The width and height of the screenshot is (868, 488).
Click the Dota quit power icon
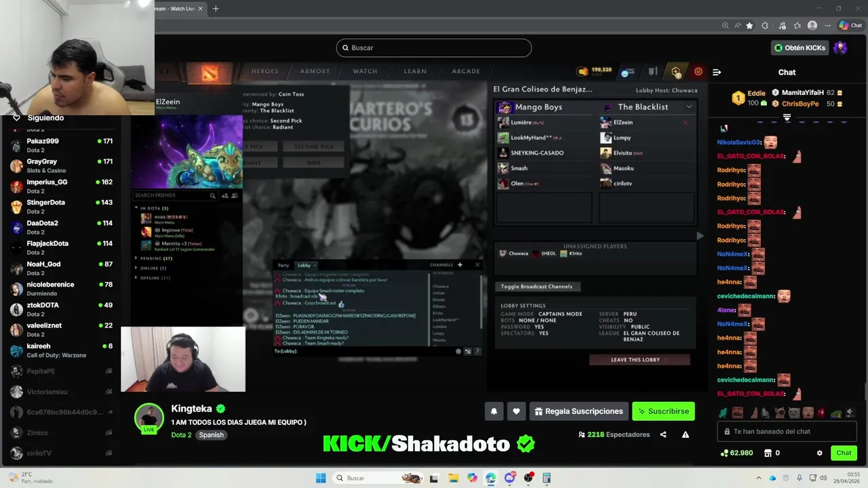pos(698,71)
